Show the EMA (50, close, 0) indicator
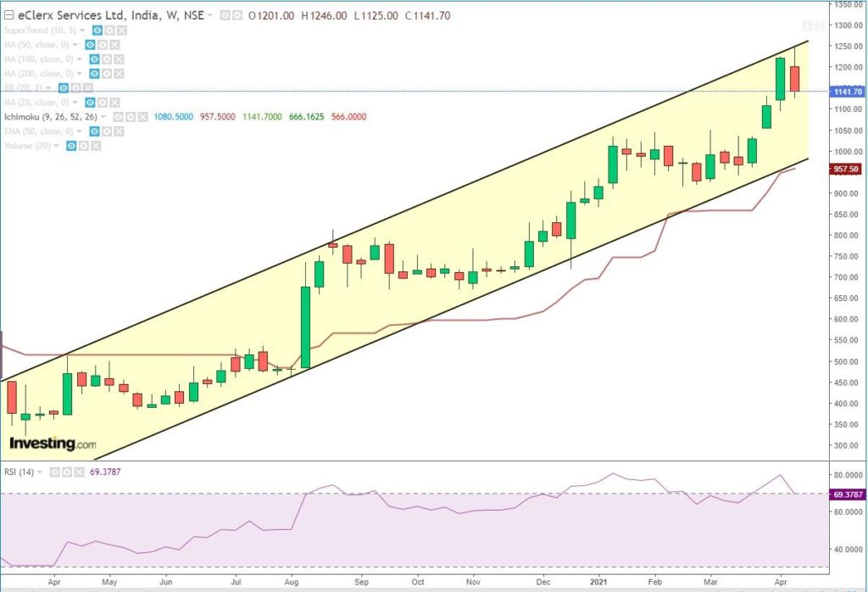 95,131
